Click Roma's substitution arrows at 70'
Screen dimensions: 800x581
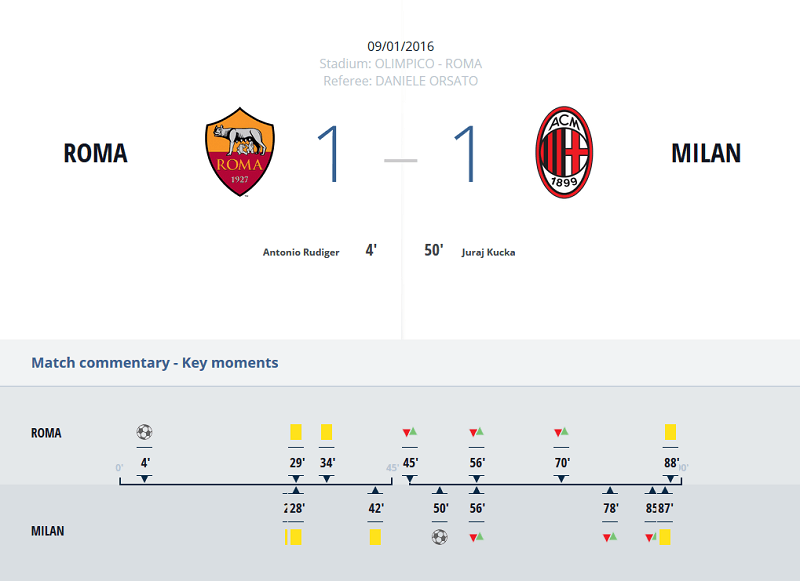click(x=561, y=432)
